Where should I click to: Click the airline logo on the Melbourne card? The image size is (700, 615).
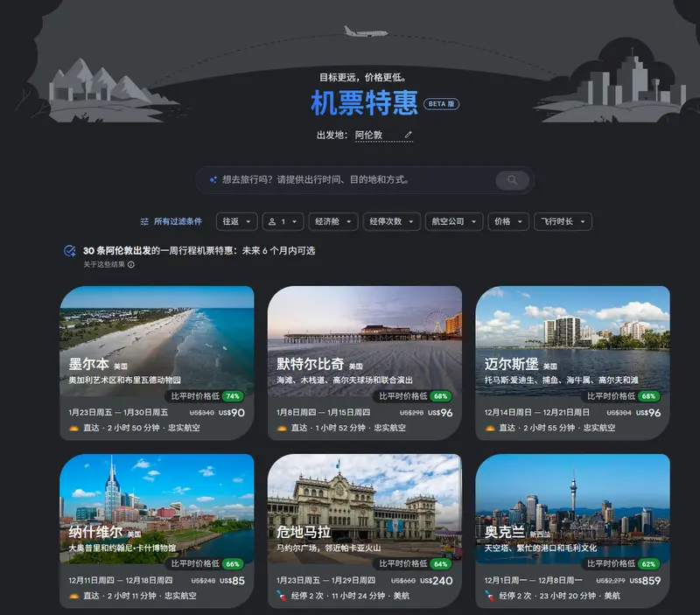(x=74, y=428)
